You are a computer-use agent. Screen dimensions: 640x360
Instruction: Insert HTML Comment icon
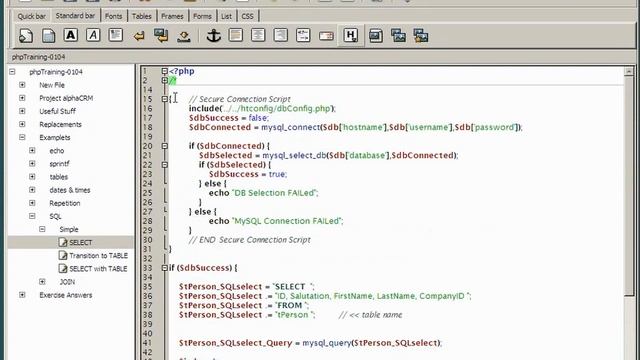303,36
